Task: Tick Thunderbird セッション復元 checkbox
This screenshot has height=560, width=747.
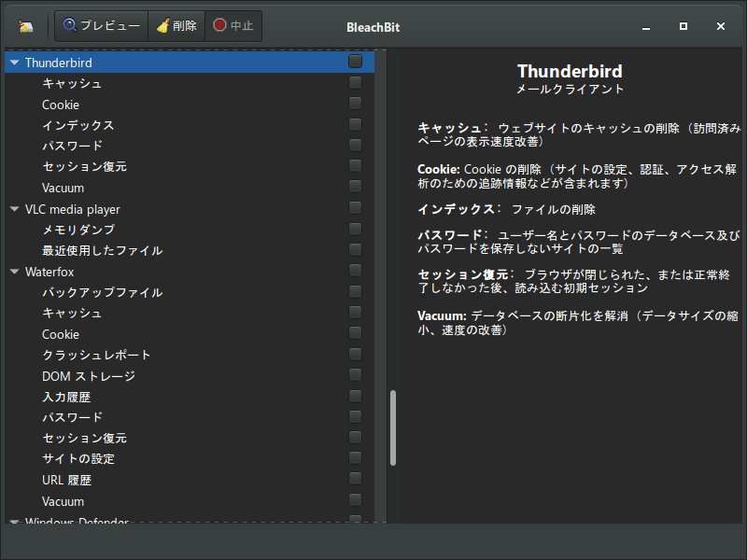Action: pyautogui.click(x=355, y=166)
